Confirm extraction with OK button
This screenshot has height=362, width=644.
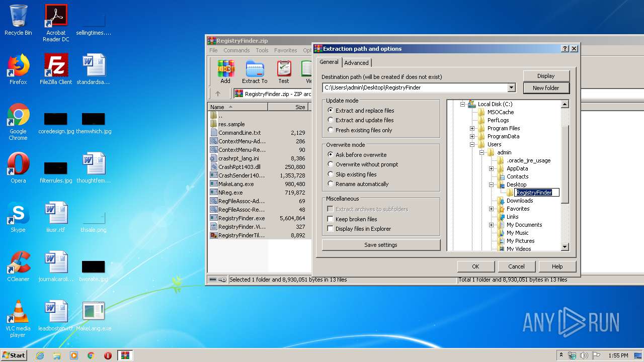[475, 266]
